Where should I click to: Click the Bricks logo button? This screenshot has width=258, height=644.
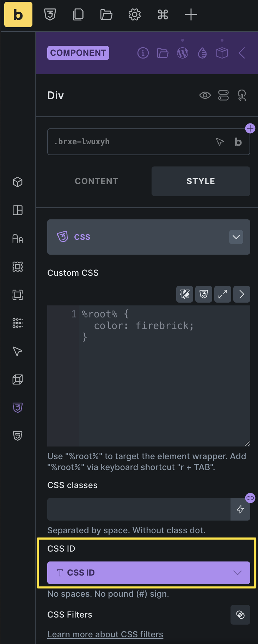(18, 14)
